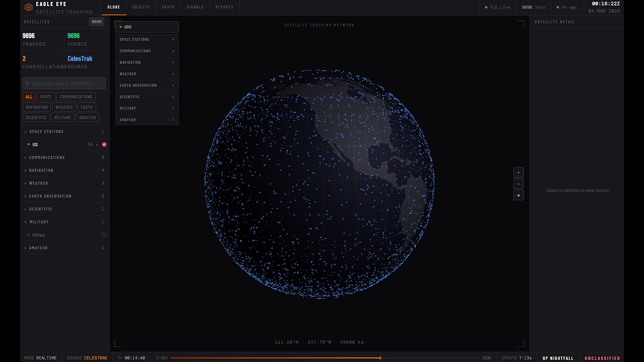
Task: Switch to the Objects tab
Action: [141, 7]
